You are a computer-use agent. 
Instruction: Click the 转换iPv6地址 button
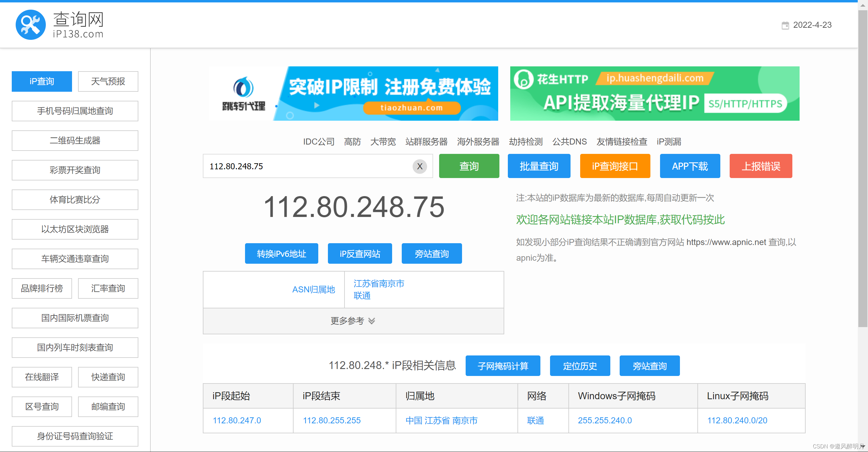[281, 254]
